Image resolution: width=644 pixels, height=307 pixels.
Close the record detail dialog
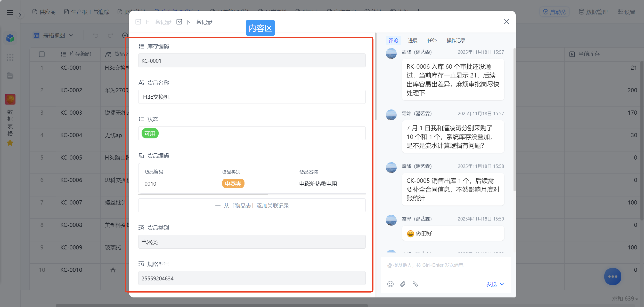coord(507,22)
